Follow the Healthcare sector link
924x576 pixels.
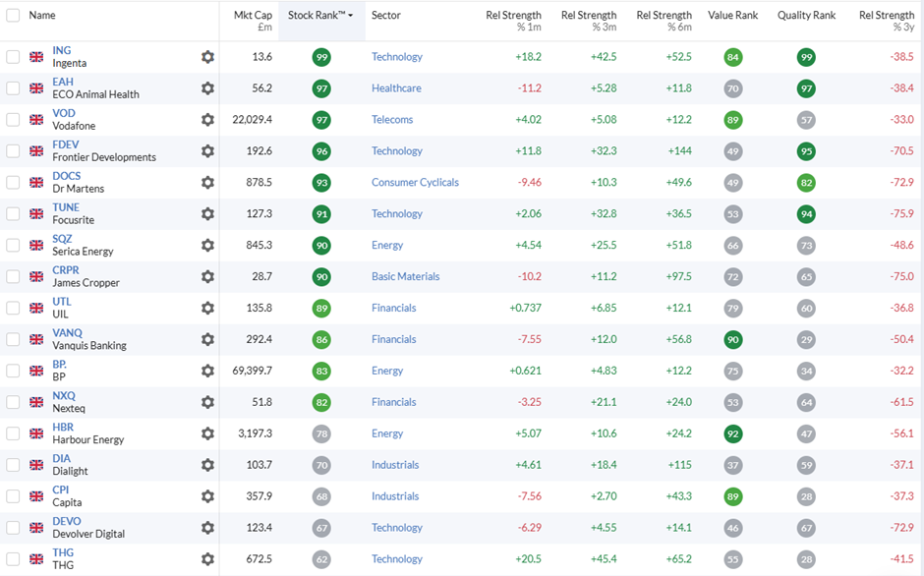coord(396,88)
